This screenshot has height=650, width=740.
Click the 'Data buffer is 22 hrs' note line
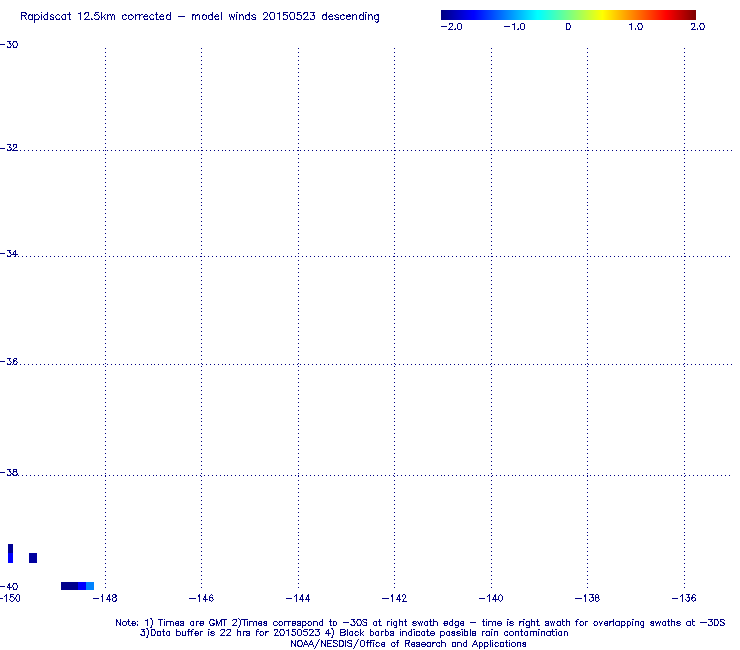(354, 633)
